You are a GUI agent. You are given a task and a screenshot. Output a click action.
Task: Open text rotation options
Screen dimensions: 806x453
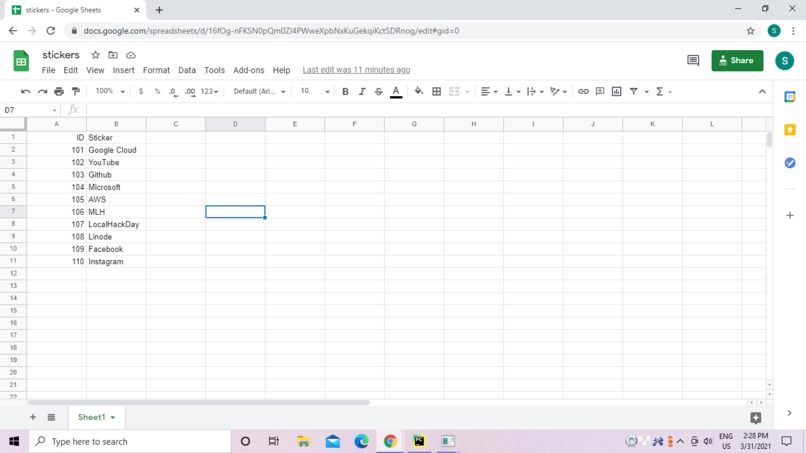coord(558,92)
